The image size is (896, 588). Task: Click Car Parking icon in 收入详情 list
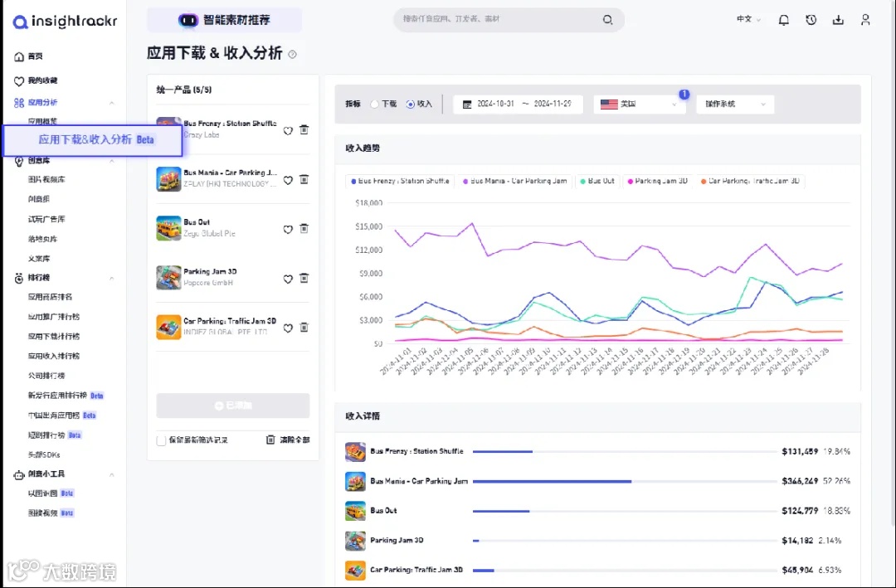355,571
